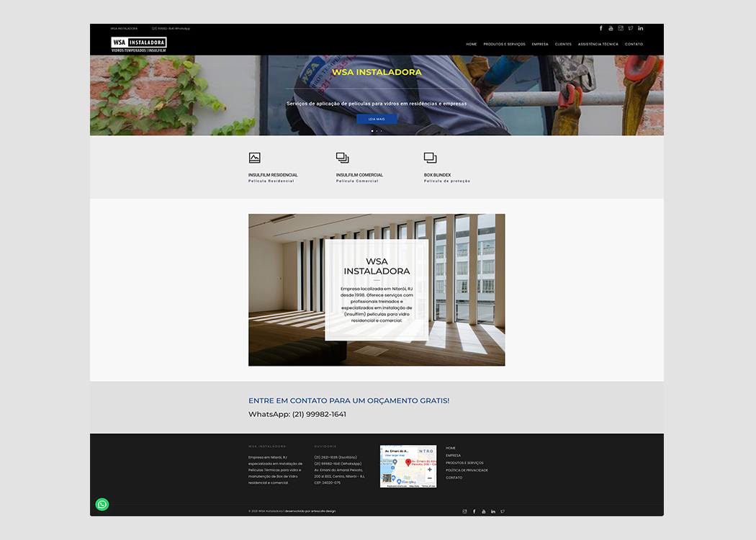Open the Política de Privacidade footer link

coord(467,470)
